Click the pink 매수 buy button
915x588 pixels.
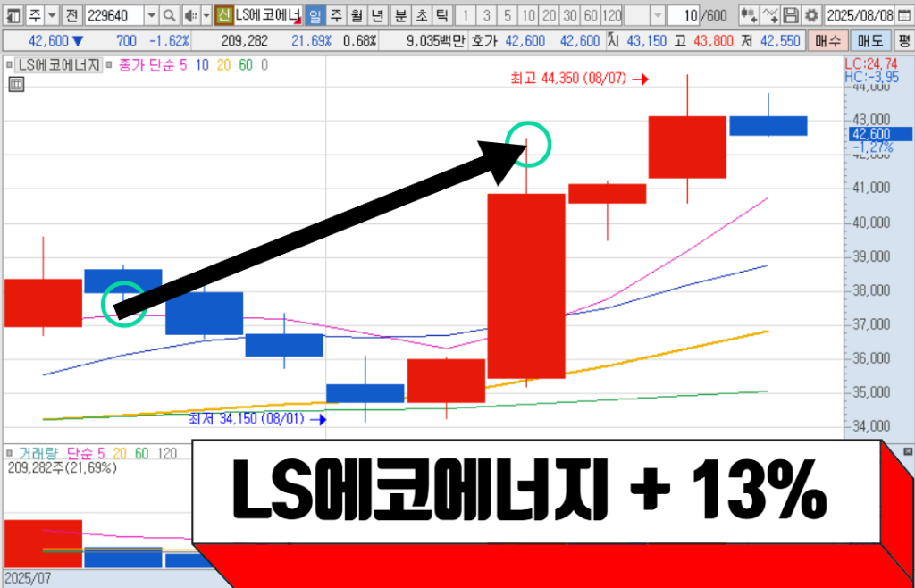[828, 41]
